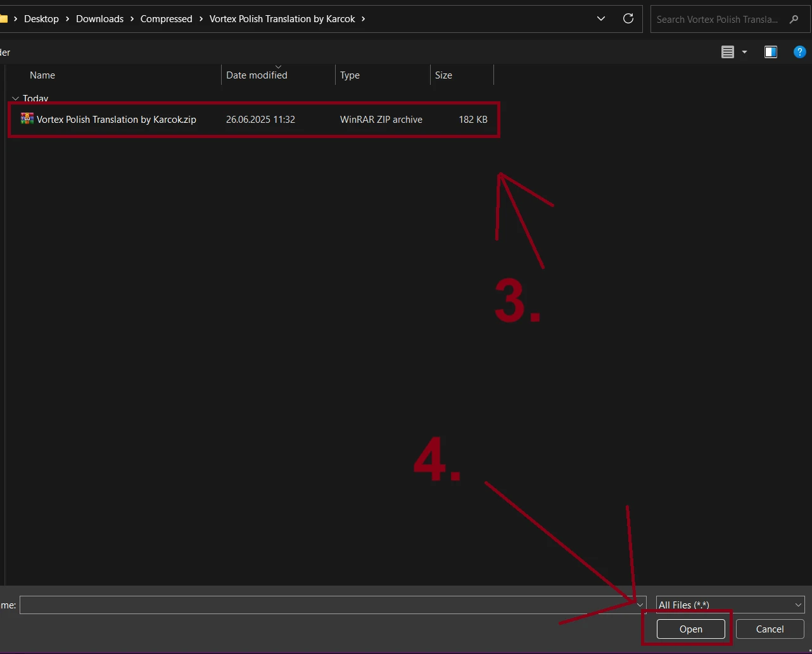Select the Desktop breadcrumb
Viewport: 812px width, 654px height.
pos(41,19)
